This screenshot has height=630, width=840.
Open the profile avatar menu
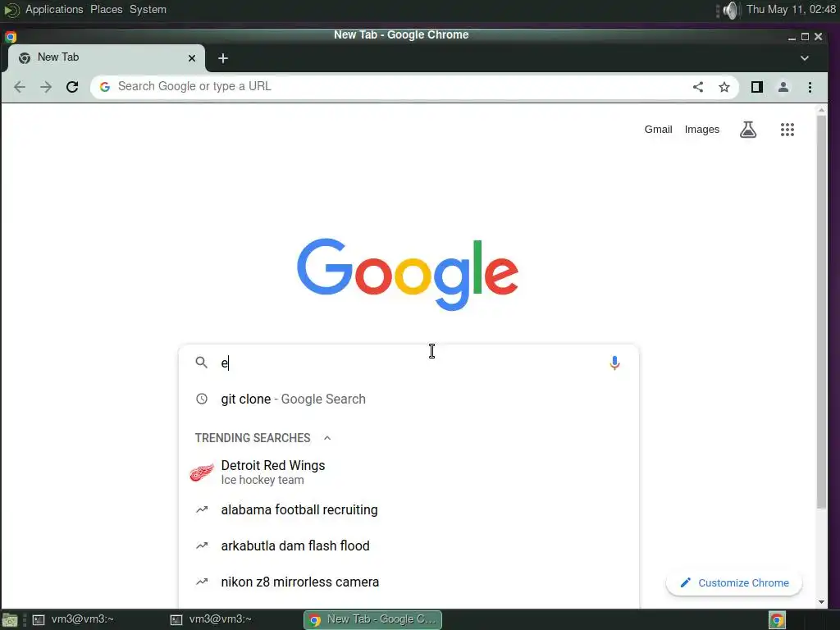tap(783, 87)
